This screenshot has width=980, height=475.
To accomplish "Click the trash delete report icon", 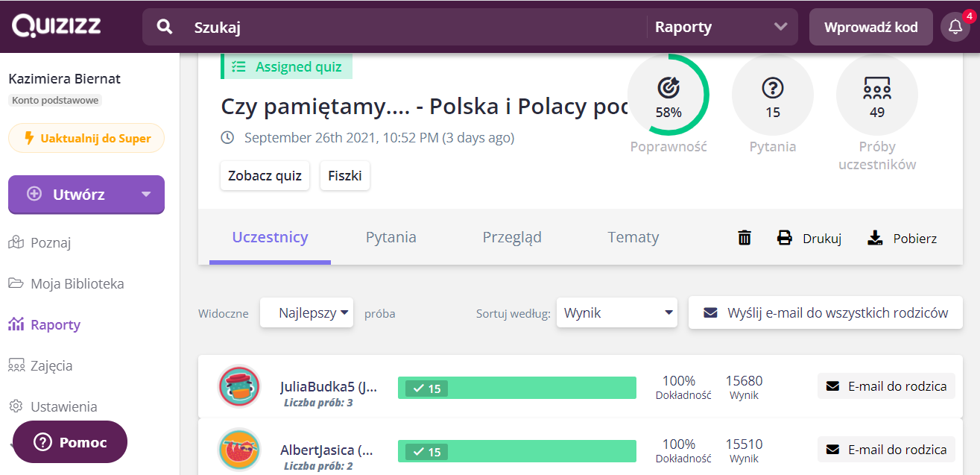I will pos(744,238).
